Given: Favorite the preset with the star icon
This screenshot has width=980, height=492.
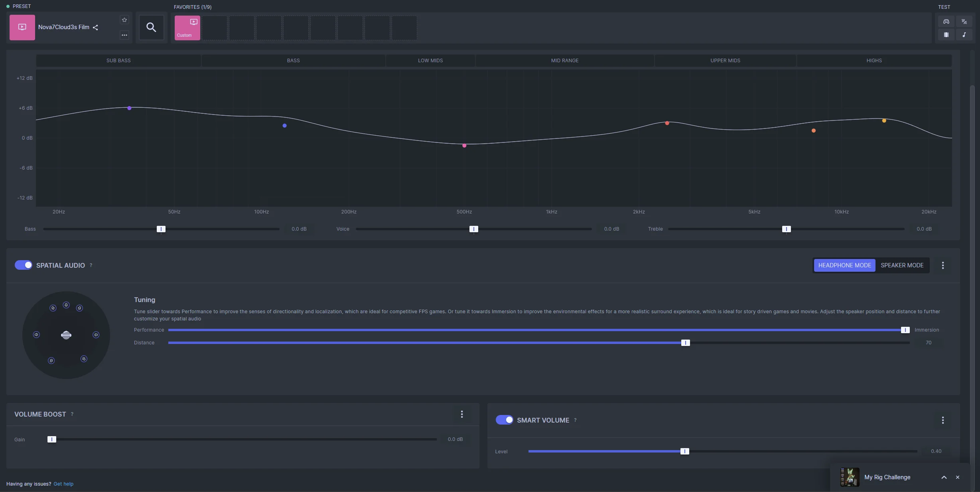Looking at the screenshot, I should 124,20.
